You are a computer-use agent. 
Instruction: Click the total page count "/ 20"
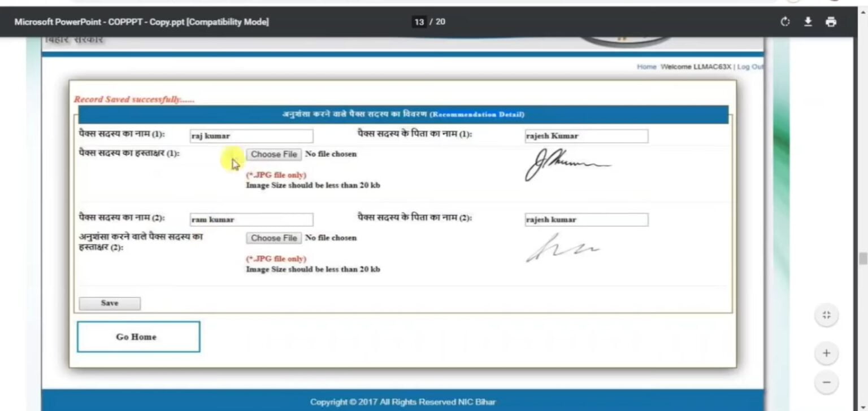[x=437, y=22]
